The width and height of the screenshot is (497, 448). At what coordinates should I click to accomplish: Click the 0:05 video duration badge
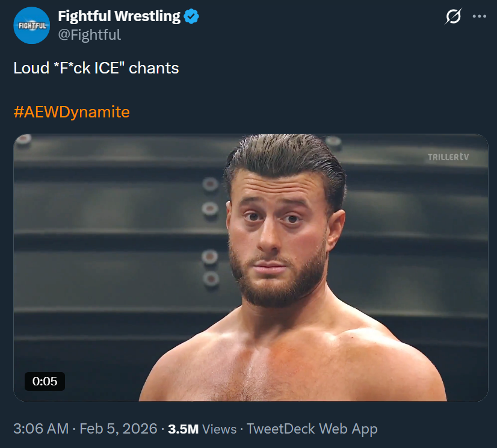tap(45, 381)
